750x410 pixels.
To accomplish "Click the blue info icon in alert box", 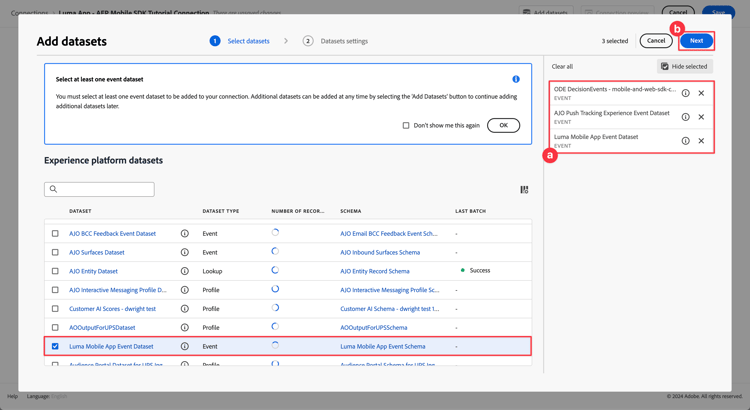I will coord(516,79).
